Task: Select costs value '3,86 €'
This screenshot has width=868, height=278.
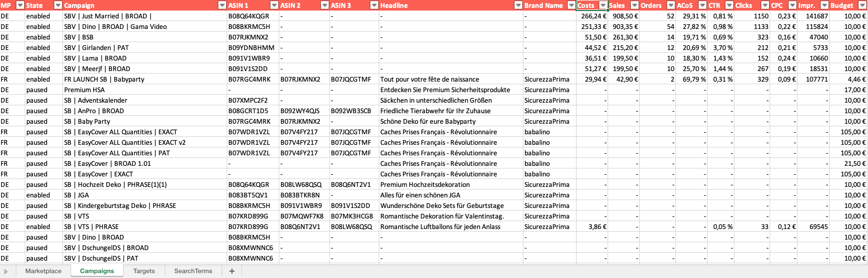Action: coord(592,226)
